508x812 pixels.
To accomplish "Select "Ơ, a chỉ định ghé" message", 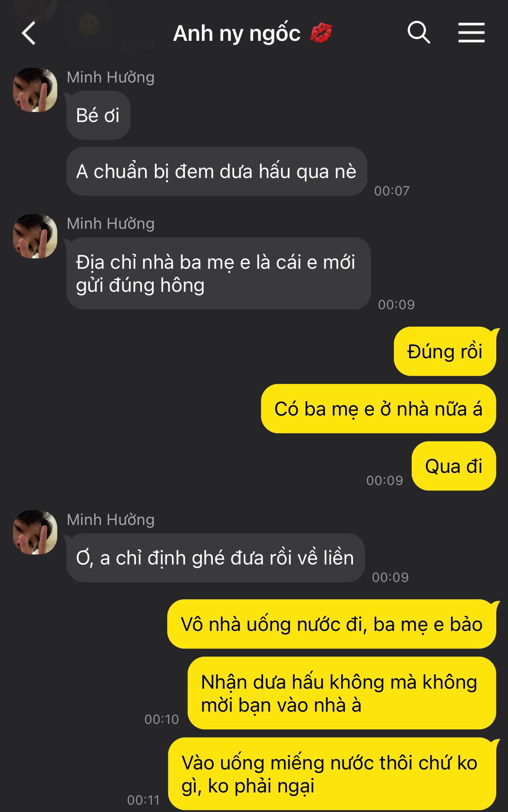I will [215, 558].
